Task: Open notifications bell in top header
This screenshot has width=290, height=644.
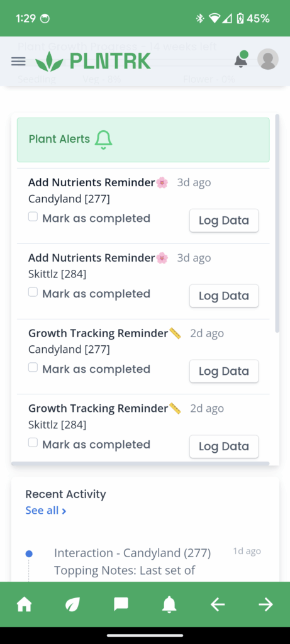Action: (x=241, y=60)
